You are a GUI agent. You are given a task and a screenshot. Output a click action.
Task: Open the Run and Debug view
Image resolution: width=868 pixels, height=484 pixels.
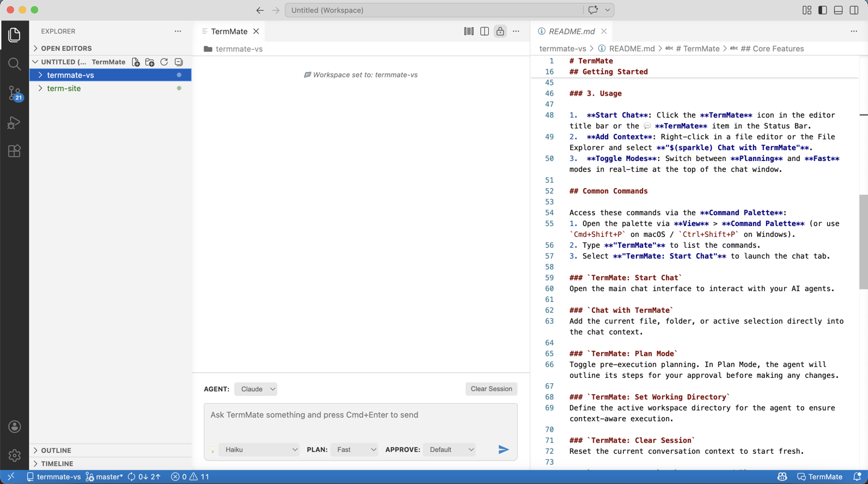pos(14,122)
